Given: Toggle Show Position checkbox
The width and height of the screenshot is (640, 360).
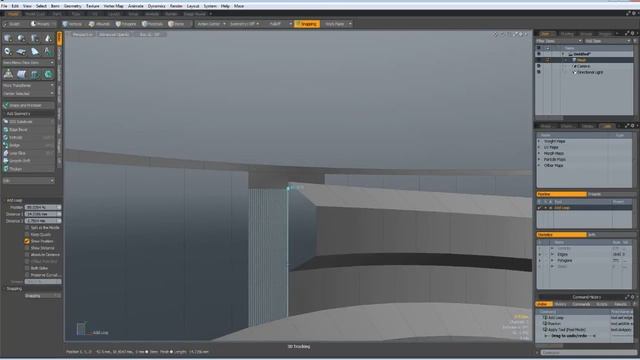Looking at the screenshot, I should pos(27,241).
